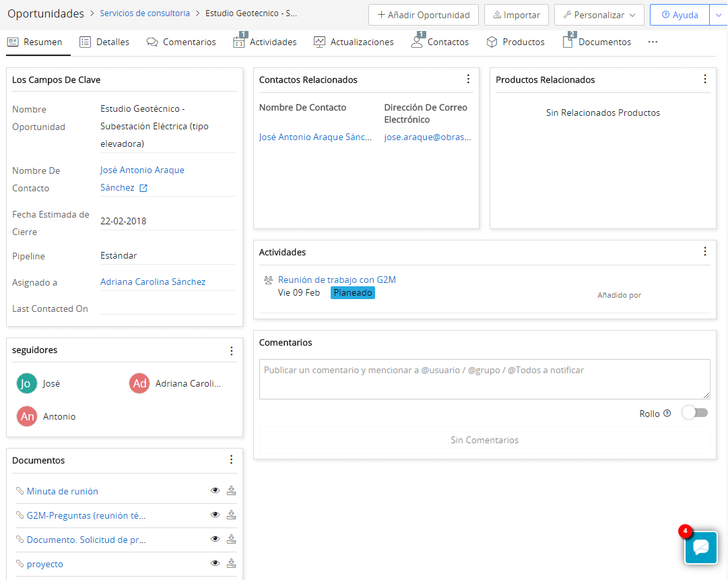Go to the Documentos tab
The height and width of the screenshot is (580, 728).
(x=597, y=42)
